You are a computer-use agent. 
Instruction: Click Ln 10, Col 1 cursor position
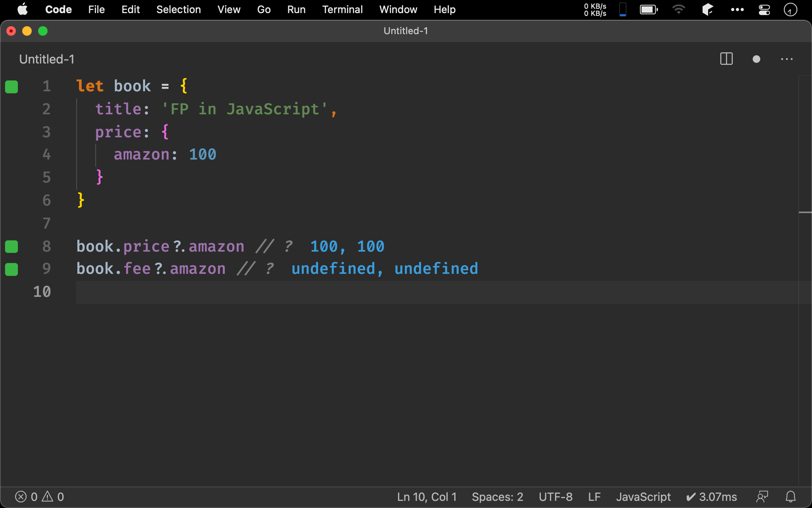(x=427, y=496)
